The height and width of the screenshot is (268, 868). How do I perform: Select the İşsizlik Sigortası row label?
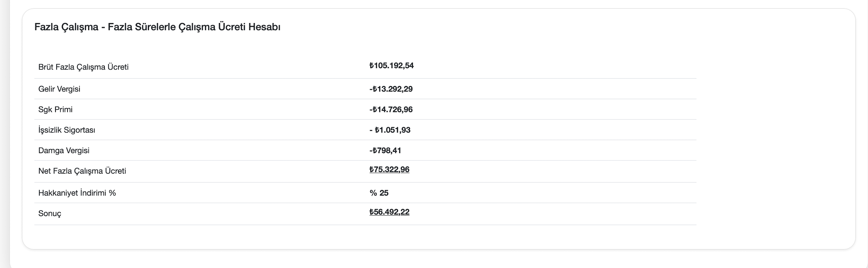tap(67, 130)
